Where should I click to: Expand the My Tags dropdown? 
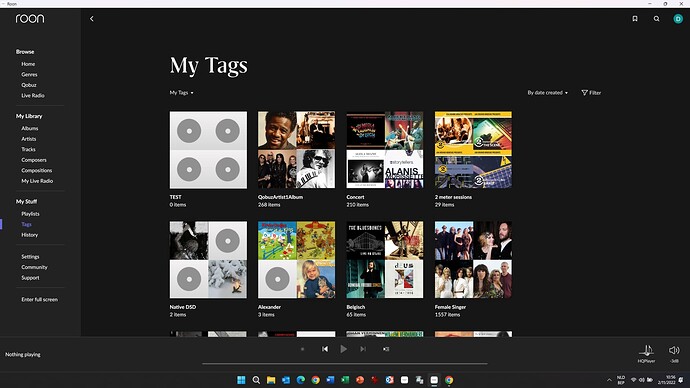182,93
